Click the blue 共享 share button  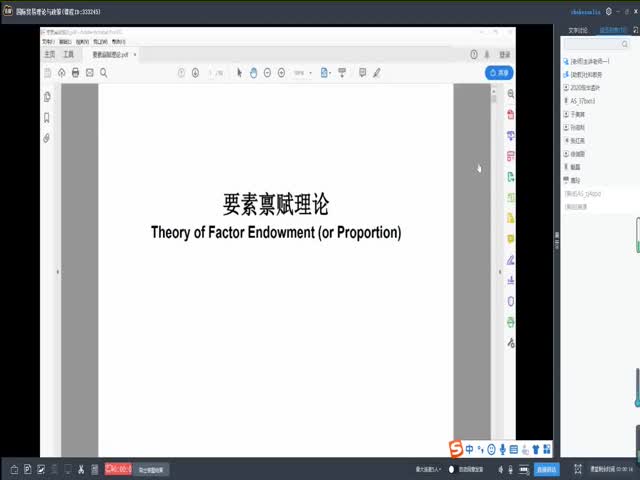pos(499,73)
